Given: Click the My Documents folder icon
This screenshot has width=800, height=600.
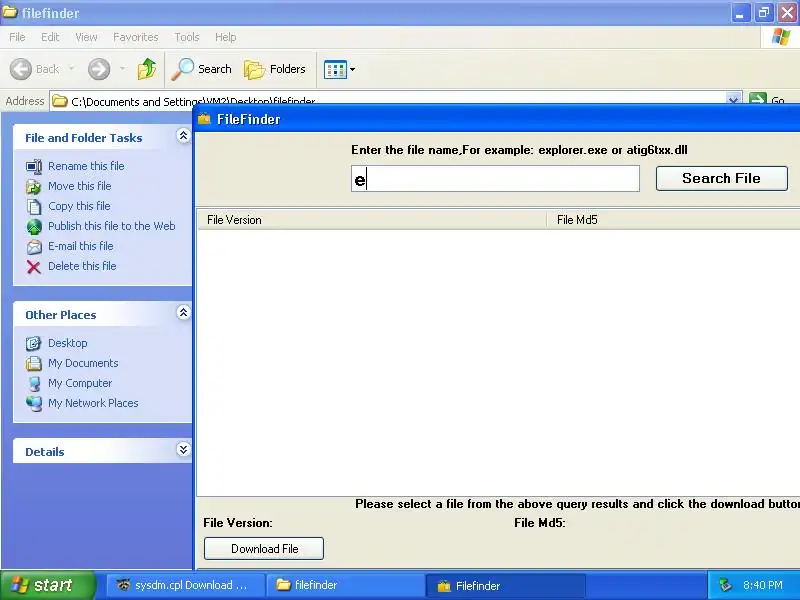Looking at the screenshot, I should click(x=34, y=363).
